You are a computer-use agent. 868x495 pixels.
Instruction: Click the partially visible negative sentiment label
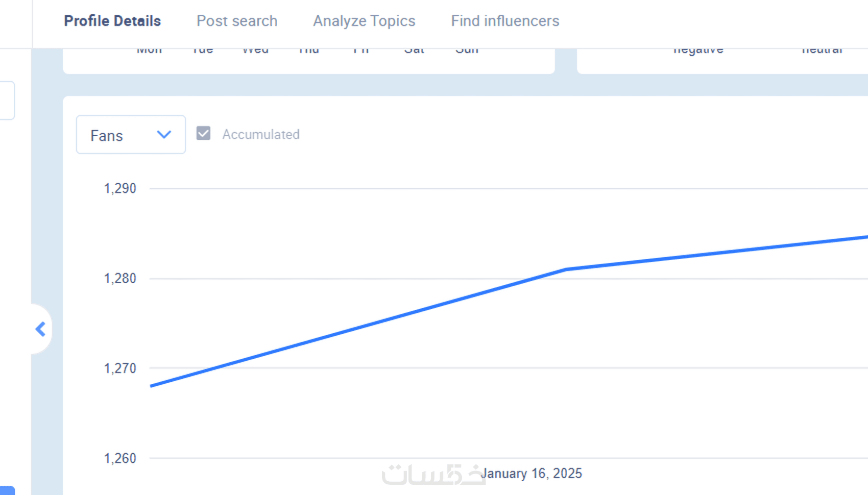coord(698,51)
